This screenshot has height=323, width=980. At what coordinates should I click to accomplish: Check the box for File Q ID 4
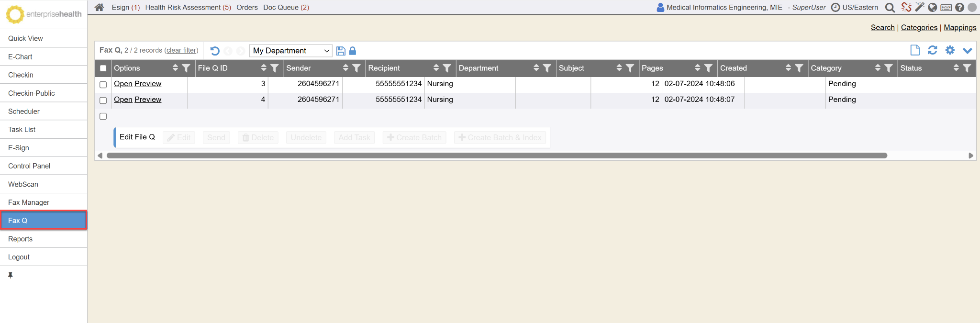click(x=103, y=100)
